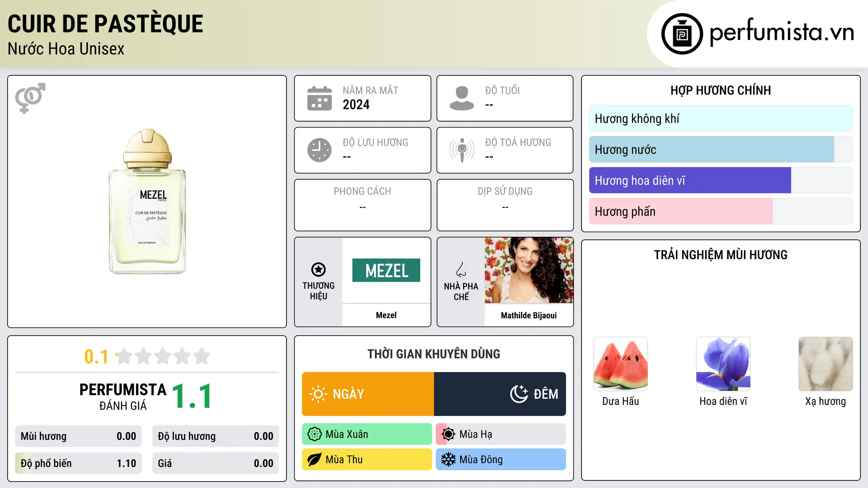Open perfumer Mathilde Bijaoui name link
The width and height of the screenshot is (868, 488).
529,315
